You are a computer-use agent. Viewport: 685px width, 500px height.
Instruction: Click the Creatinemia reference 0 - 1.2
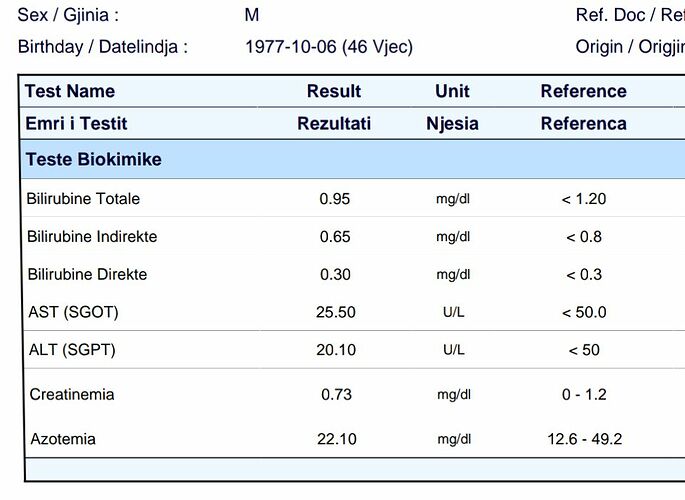click(584, 394)
